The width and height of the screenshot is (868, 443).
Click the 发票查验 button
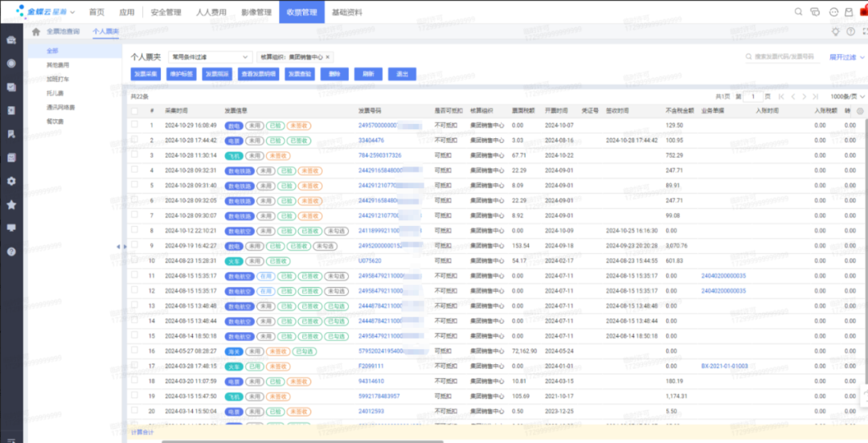[x=300, y=74]
